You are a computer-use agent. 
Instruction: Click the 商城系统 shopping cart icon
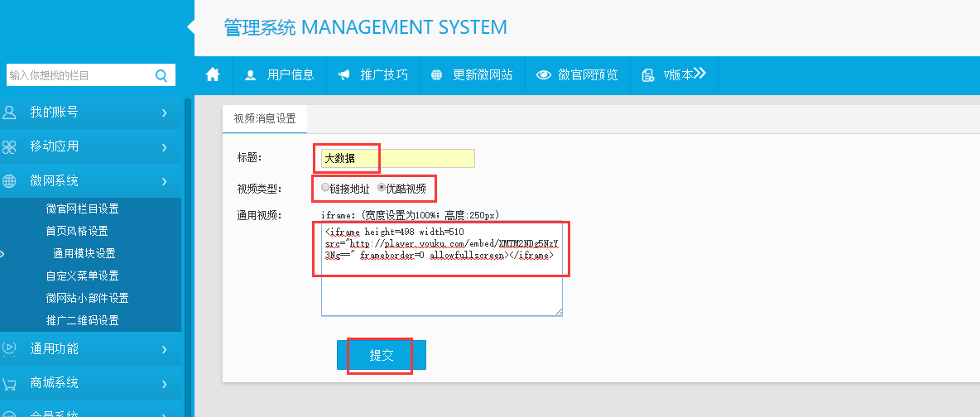pos(10,384)
